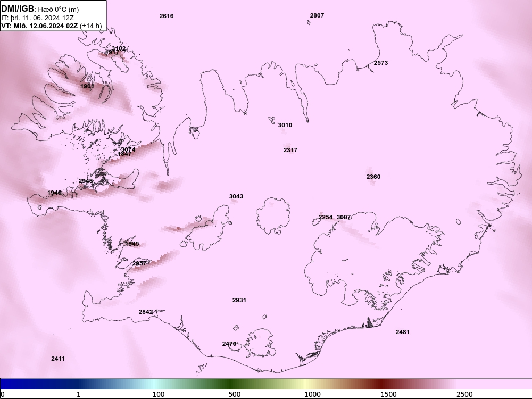
Task: Click the map value 2573
Action: click(381, 63)
